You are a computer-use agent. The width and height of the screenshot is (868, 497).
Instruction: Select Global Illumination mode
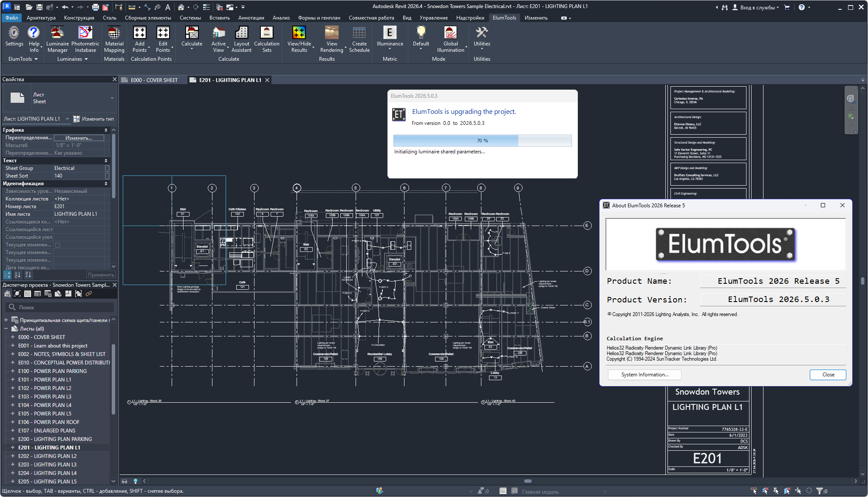pos(451,39)
